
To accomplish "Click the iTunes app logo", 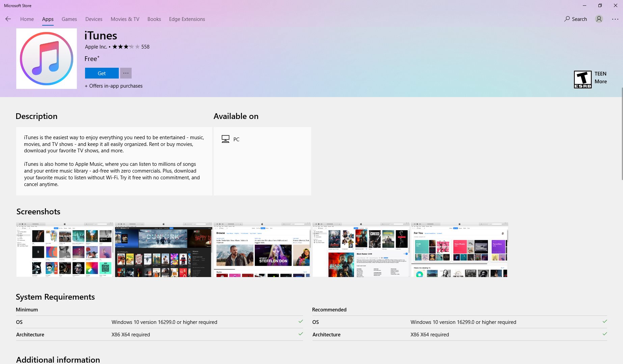I will 47,59.
